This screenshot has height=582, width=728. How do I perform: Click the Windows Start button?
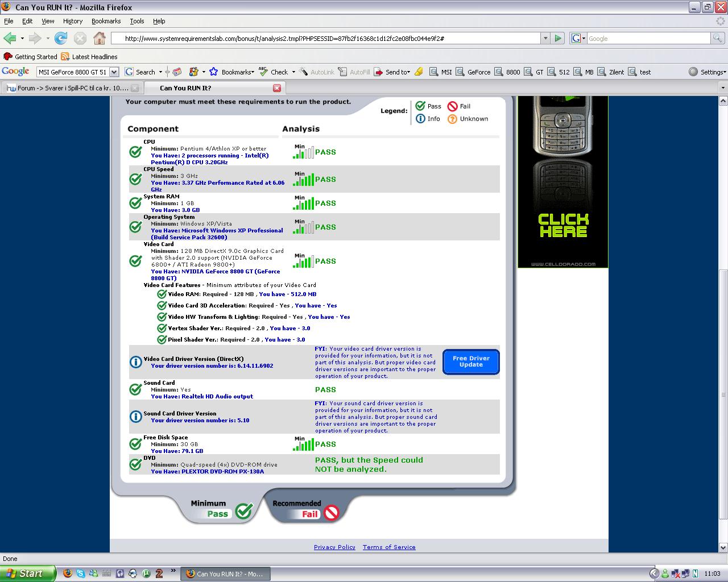[28, 573]
